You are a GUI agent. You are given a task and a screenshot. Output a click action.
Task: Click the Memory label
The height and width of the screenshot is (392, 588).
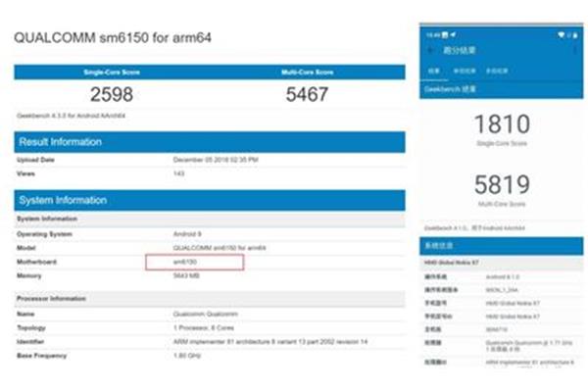coord(28,275)
